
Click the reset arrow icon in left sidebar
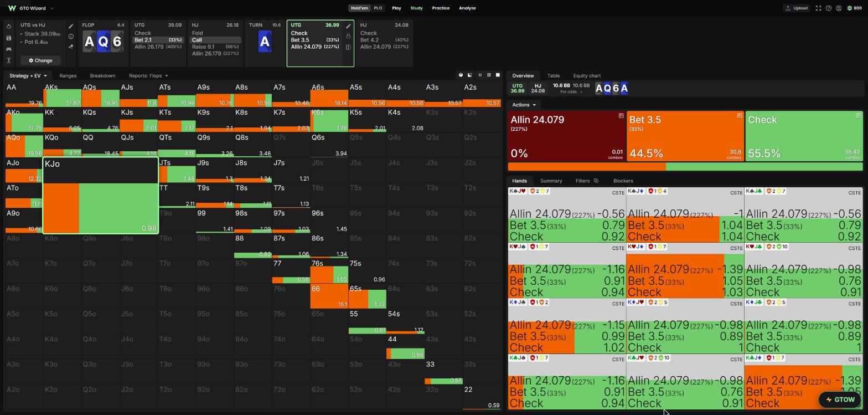pyautogui.click(x=9, y=27)
